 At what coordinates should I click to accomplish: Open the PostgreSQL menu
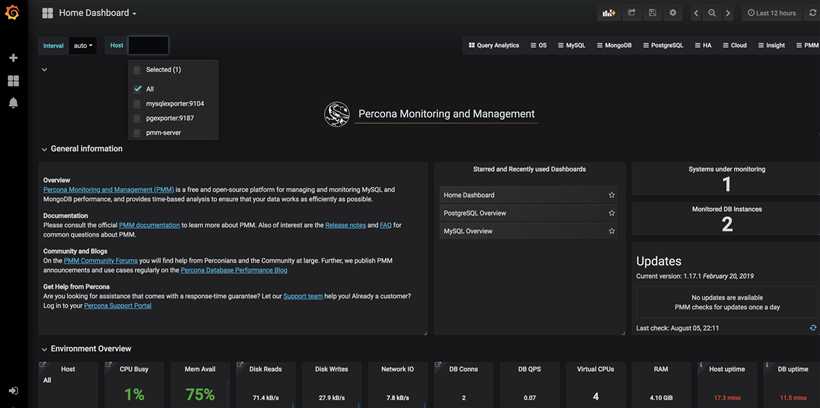pyautogui.click(x=663, y=46)
